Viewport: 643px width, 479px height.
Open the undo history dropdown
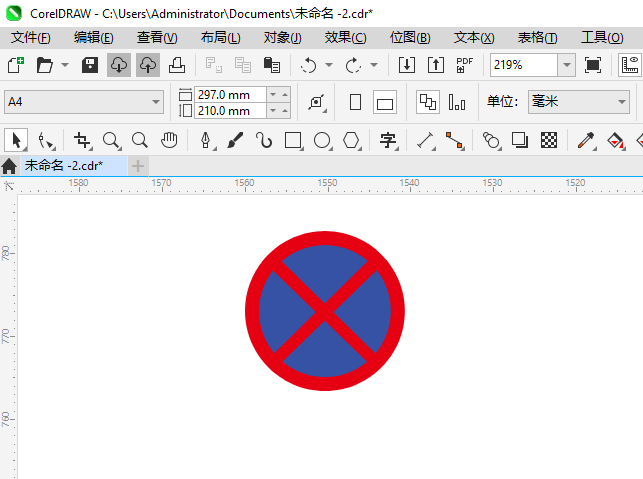pos(329,65)
